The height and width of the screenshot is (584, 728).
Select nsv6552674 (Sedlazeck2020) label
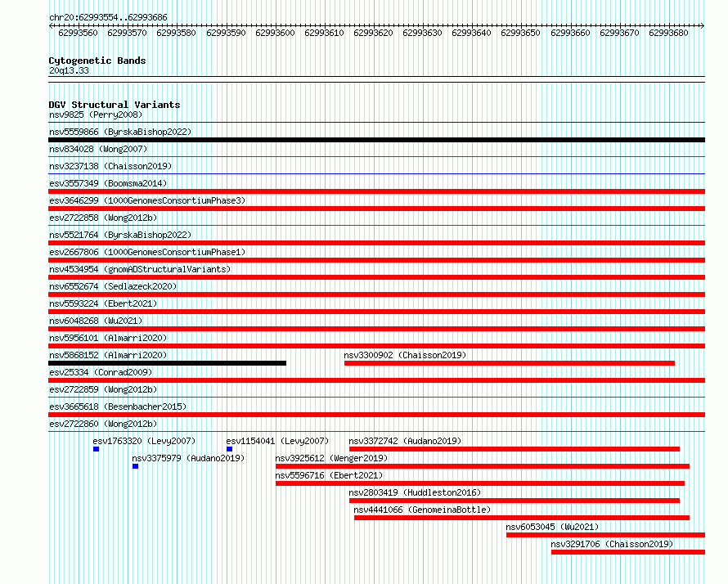tap(113, 286)
